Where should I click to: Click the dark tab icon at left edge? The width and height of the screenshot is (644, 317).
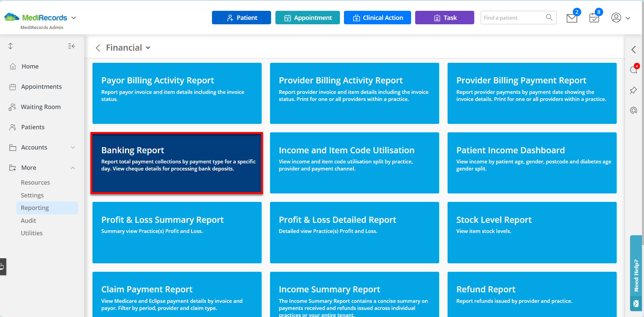(x=3, y=267)
